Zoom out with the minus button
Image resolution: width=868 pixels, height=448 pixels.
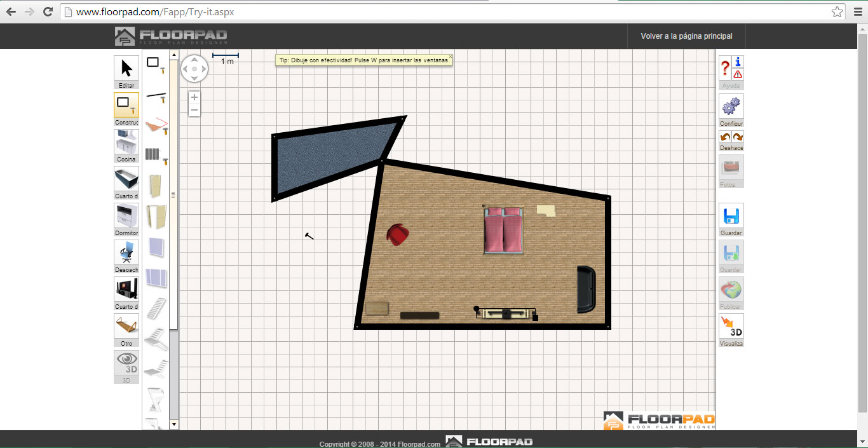click(194, 110)
